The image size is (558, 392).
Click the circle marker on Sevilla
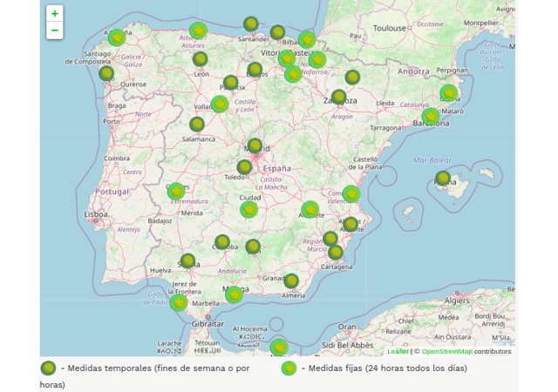click(x=188, y=260)
